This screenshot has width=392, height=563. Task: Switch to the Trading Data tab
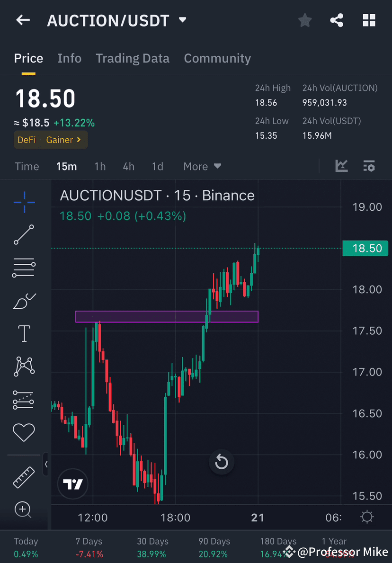(133, 58)
